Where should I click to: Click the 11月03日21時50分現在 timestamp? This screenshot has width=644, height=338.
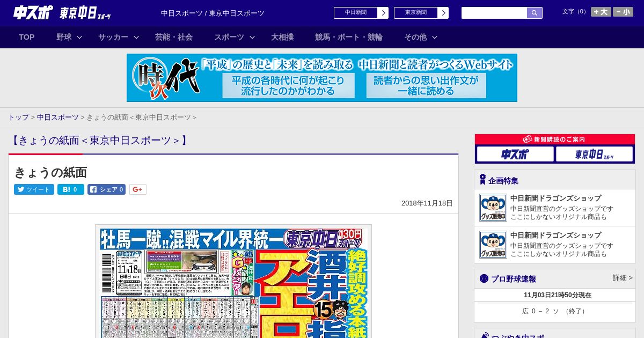click(x=558, y=295)
